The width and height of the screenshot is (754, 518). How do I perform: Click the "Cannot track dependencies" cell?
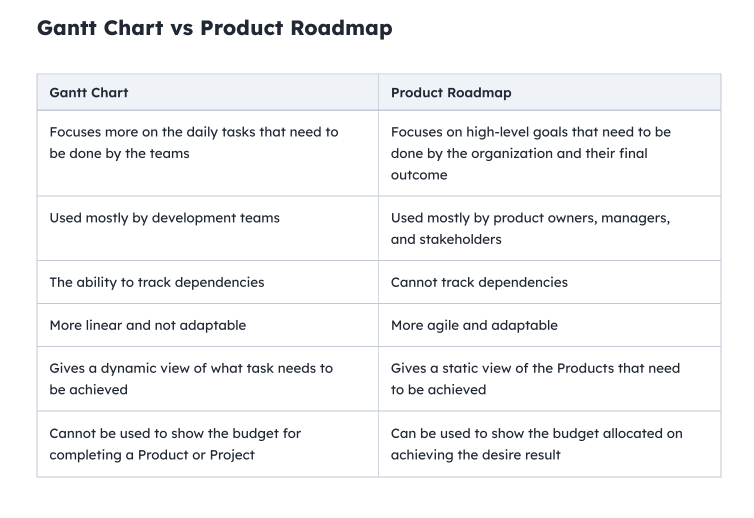tap(479, 282)
